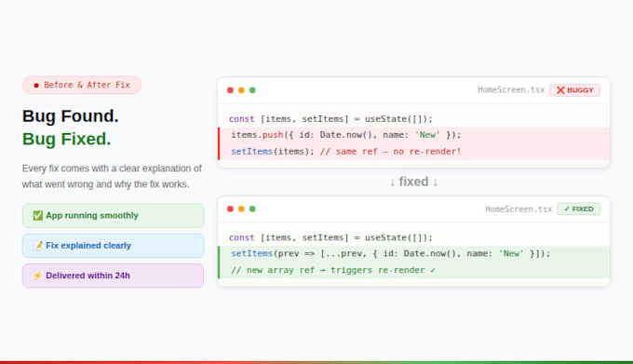This screenshot has height=364, width=633.
Task: Click red dot in fixed code window
Action: click(230, 209)
